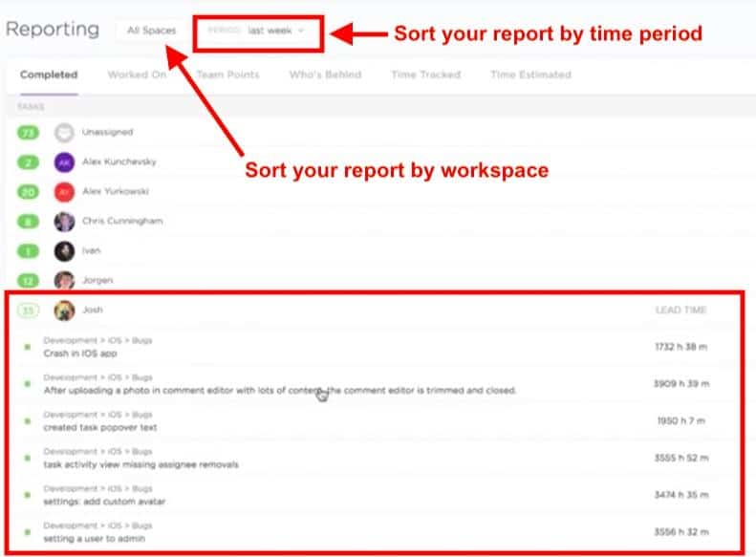Click Josh's profile avatar
Viewport: 756px width, 557px height.
pos(64,311)
